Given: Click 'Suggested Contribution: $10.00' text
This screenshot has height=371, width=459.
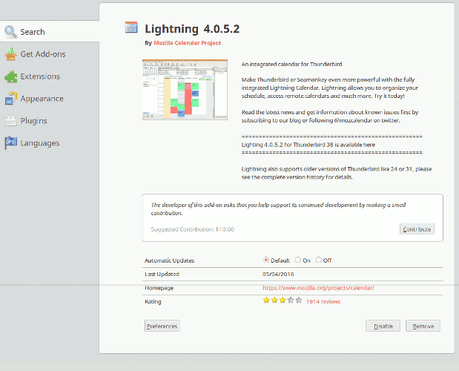Looking at the screenshot, I should click(193, 229).
